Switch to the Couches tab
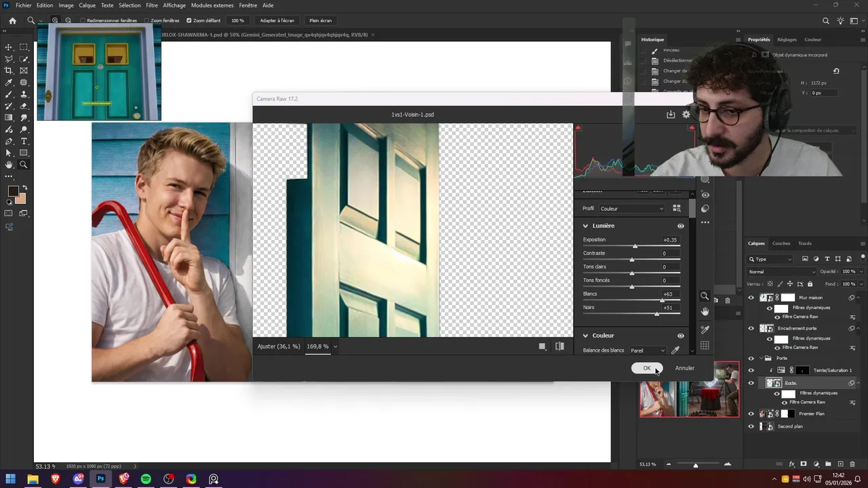The width and height of the screenshot is (868, 488). coord(781,243)
